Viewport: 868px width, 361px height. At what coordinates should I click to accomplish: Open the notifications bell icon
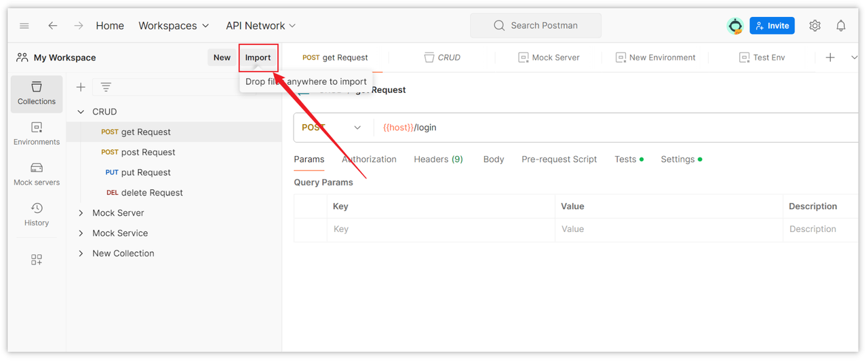coord(841,26)
